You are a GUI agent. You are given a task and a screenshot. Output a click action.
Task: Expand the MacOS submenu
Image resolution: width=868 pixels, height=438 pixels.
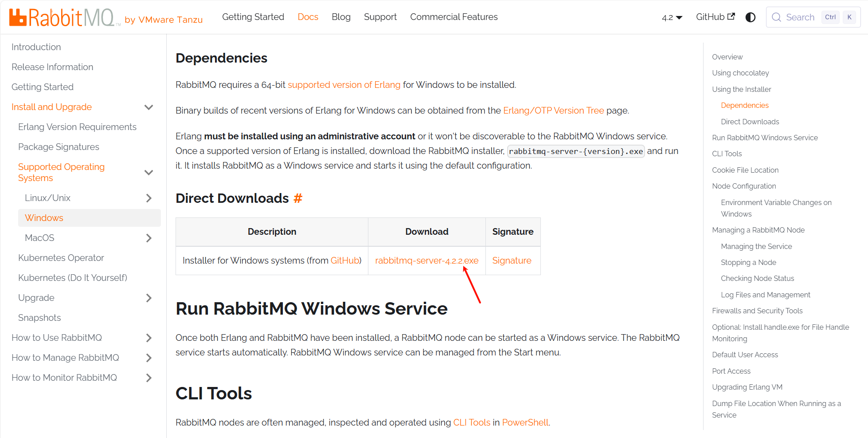149,238
